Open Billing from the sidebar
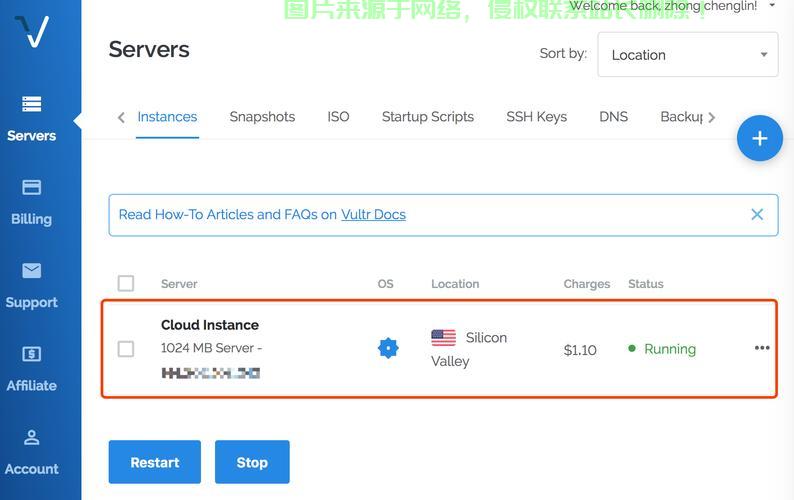The height and width of the screenshot is (500, 794). click(31, 201)
